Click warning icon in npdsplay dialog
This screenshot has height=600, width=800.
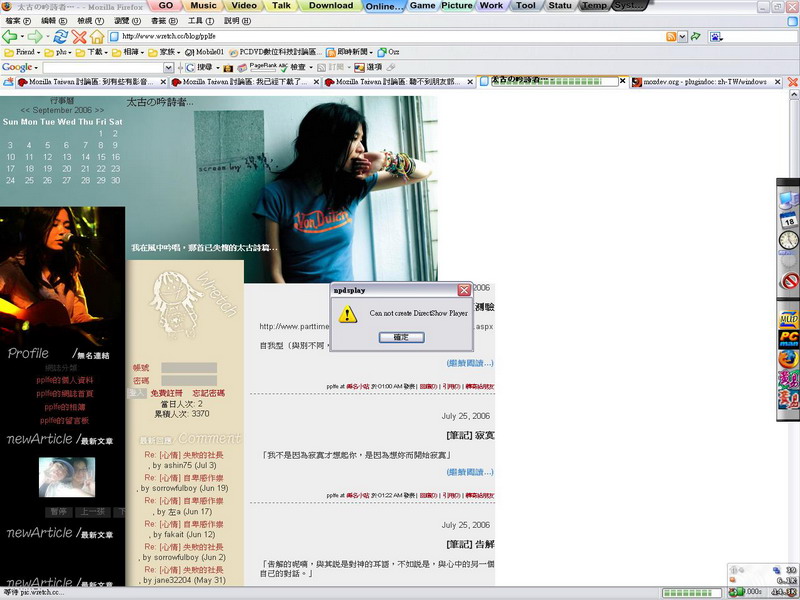pyautogui.click(x=347, y=314)
